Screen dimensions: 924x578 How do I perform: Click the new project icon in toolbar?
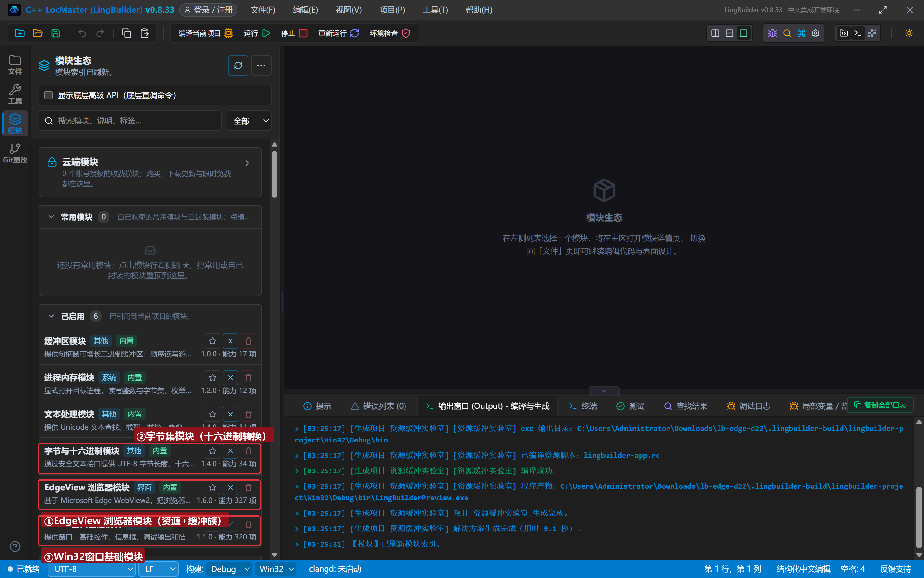pyautogui.click(x=20, y=33)
